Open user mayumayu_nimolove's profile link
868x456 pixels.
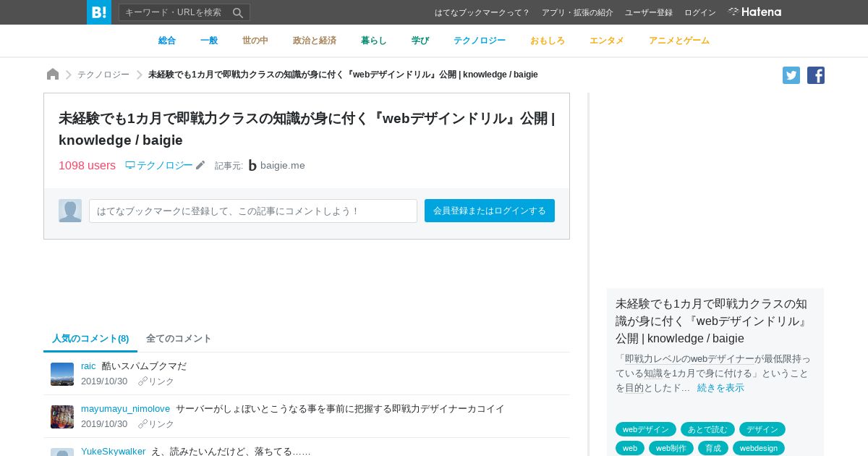click(125, 409)
